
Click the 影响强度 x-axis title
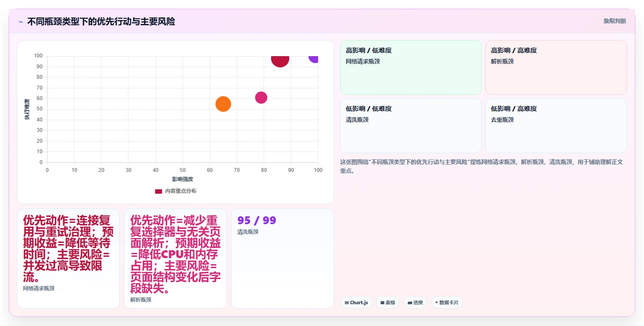(x=183, y=179)
